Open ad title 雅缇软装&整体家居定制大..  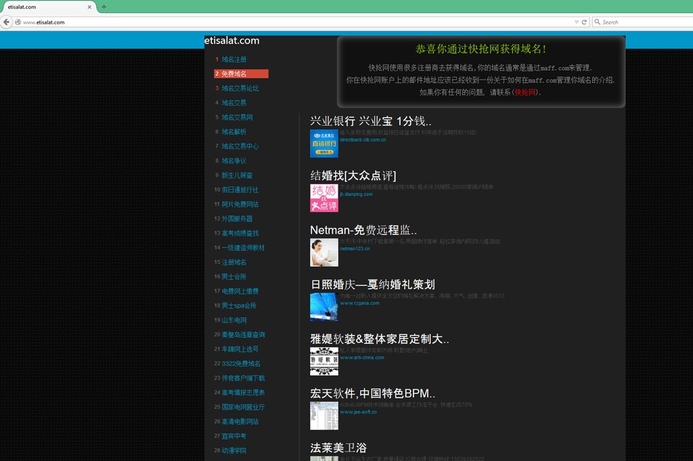click(379, 339)
